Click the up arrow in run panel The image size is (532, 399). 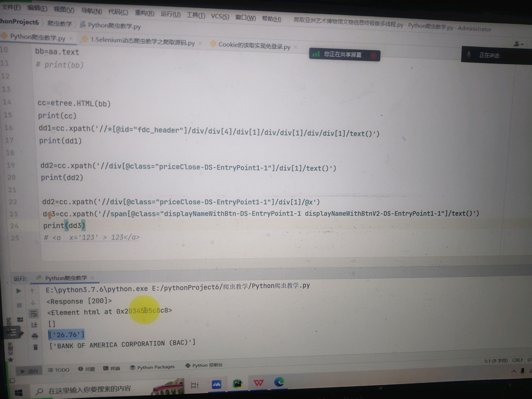coord(32,291)
